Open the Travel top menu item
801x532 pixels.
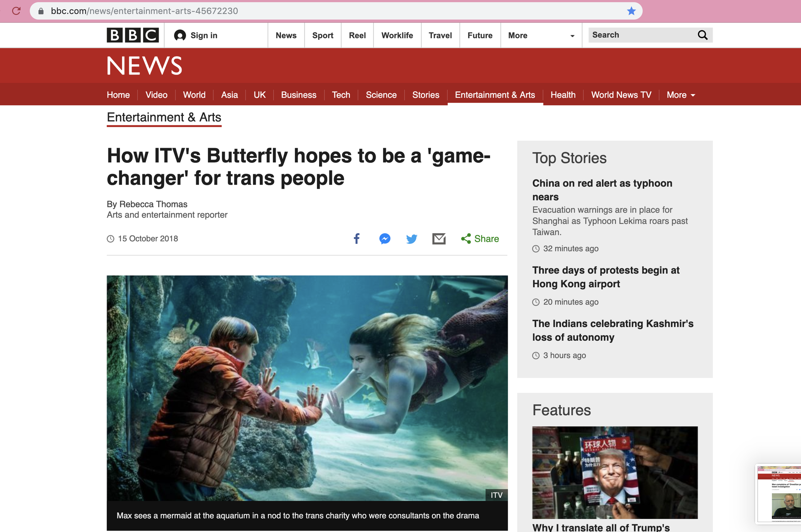(440, 35)
